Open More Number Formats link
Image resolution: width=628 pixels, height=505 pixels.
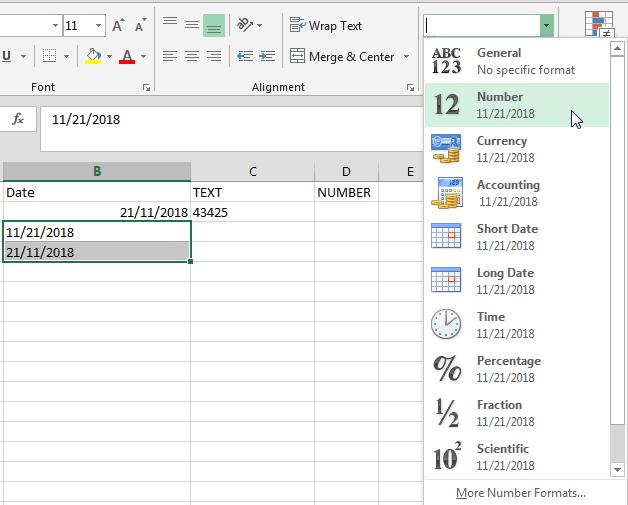coord(521,493)
